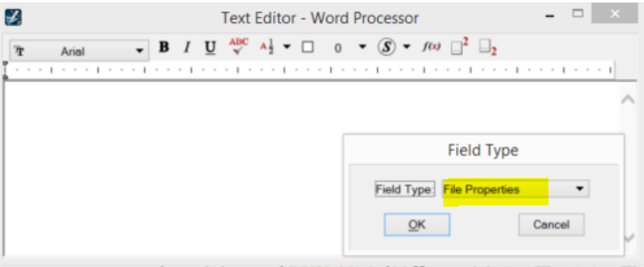Toggle Italic formatting
Viewport: 644px width, 267px height.
tap(187, 48)
